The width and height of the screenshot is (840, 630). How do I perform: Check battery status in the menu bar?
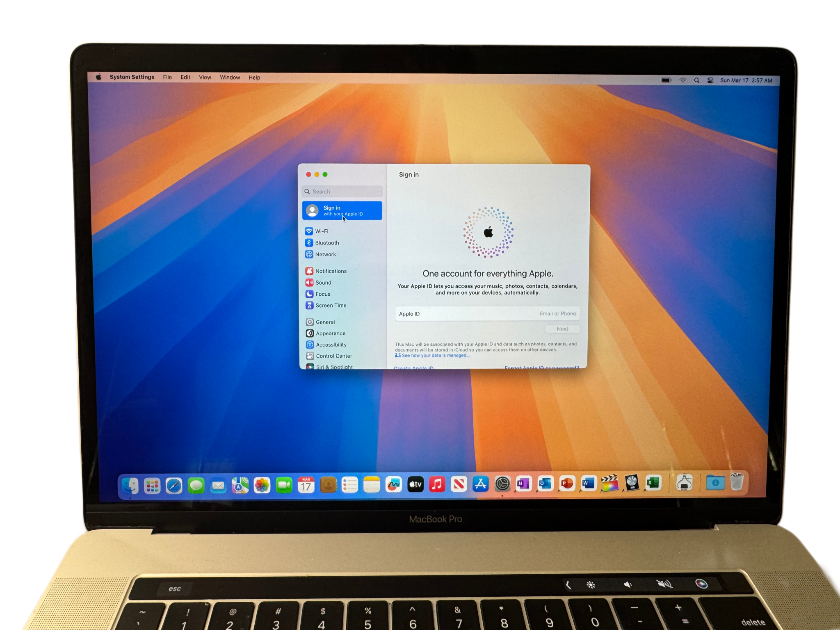667,80
